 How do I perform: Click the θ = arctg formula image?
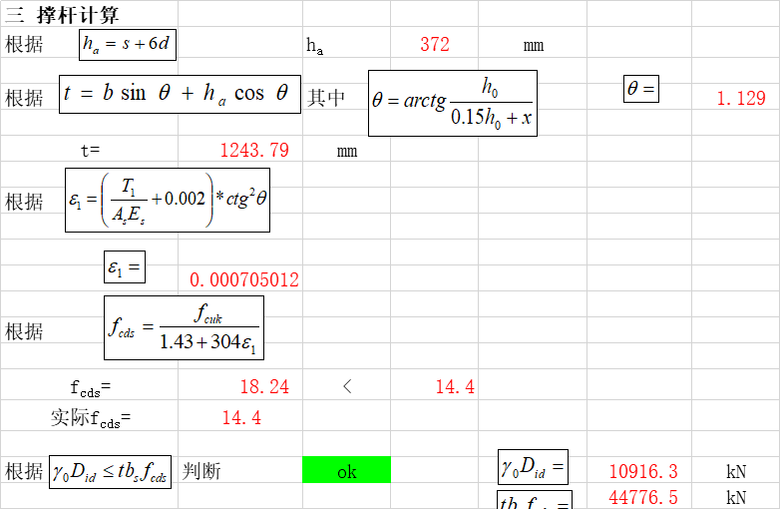452,103
